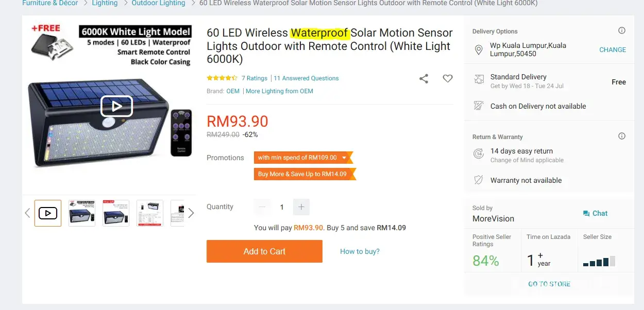Image resolution: width=644 pixels, height=310 pixels.
Task: Open the How to buy? link
Action: coord(360,251)
